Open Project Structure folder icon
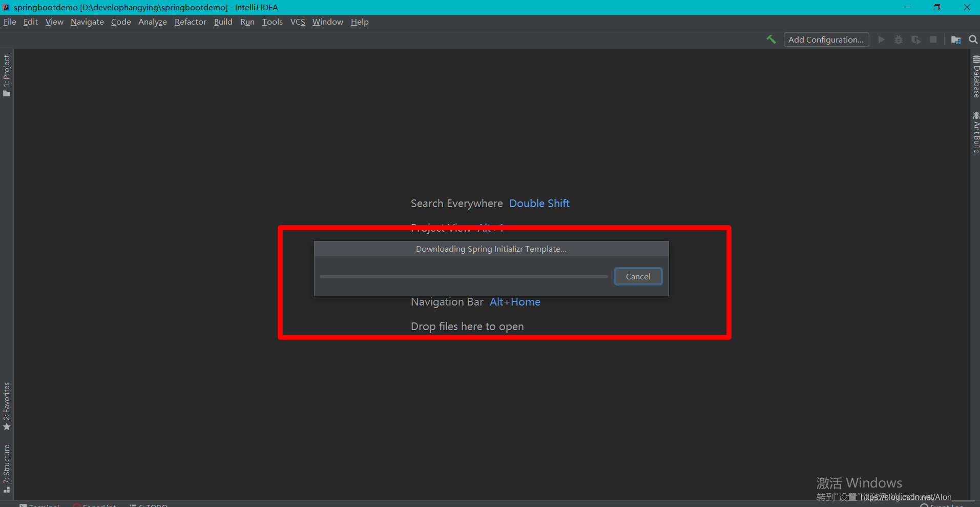This screenshot has width=980, height=507. 956,39
